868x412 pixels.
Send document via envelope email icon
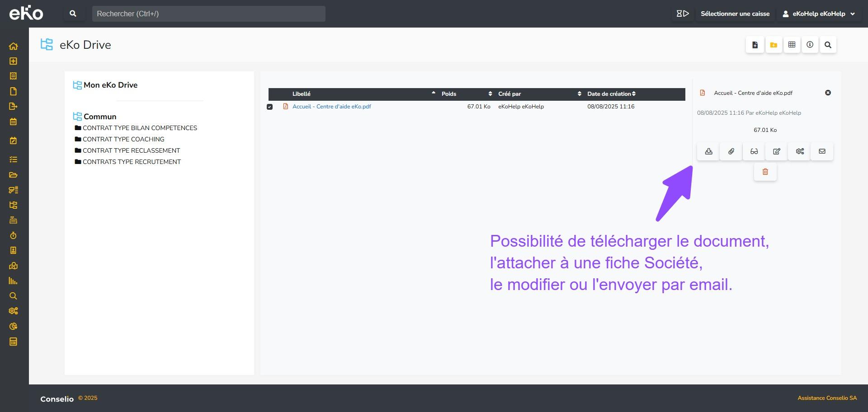pos(822,151)
